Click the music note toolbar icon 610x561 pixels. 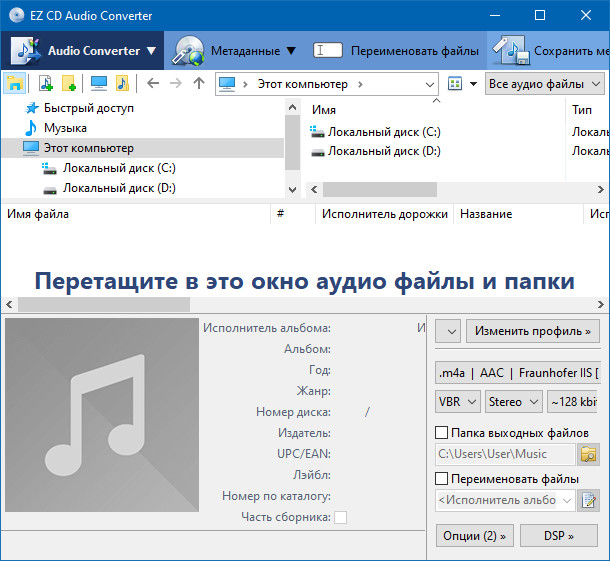122,83
